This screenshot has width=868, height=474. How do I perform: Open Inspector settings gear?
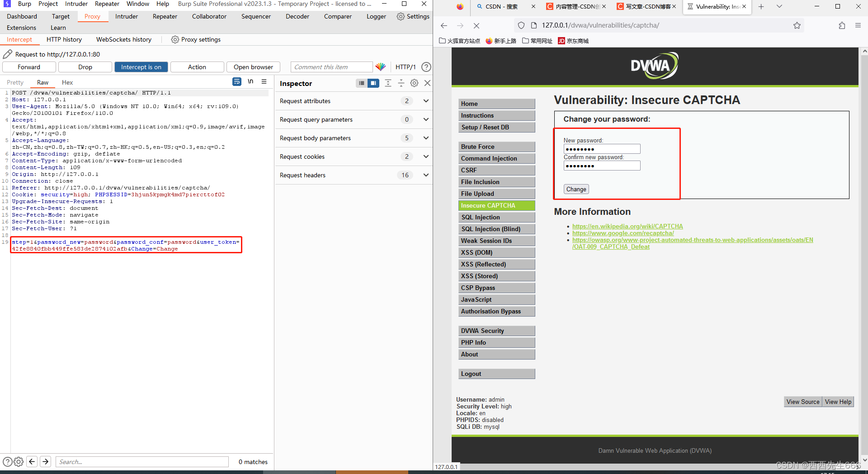414,83
